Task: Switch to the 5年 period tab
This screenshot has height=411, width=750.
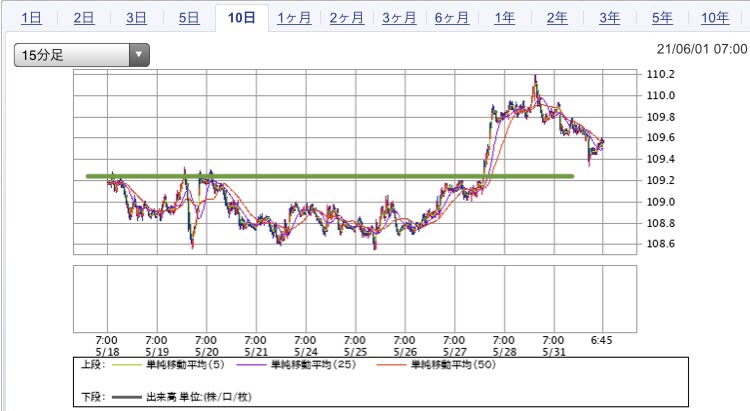Action: coord(662,18)
